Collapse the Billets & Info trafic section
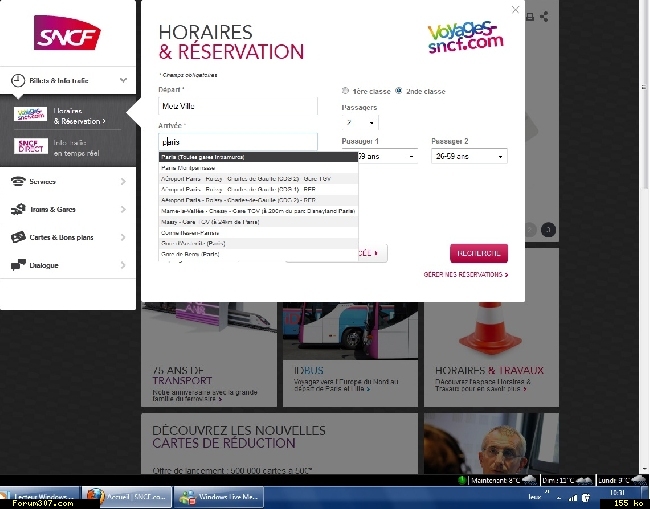 coord(122,80)
